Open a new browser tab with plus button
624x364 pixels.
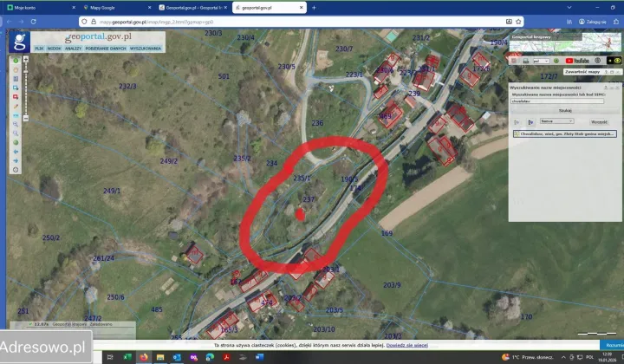point(314,8)
